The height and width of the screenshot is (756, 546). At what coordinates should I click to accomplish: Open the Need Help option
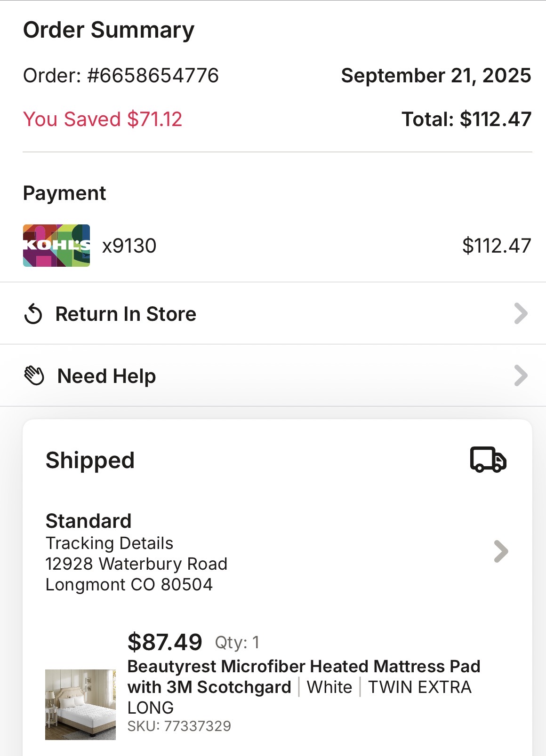[273, 375]
